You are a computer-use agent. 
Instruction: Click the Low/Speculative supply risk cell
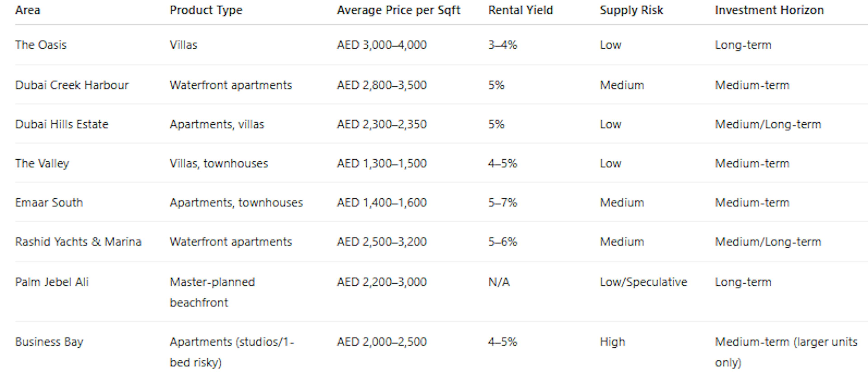pos(643,282)
